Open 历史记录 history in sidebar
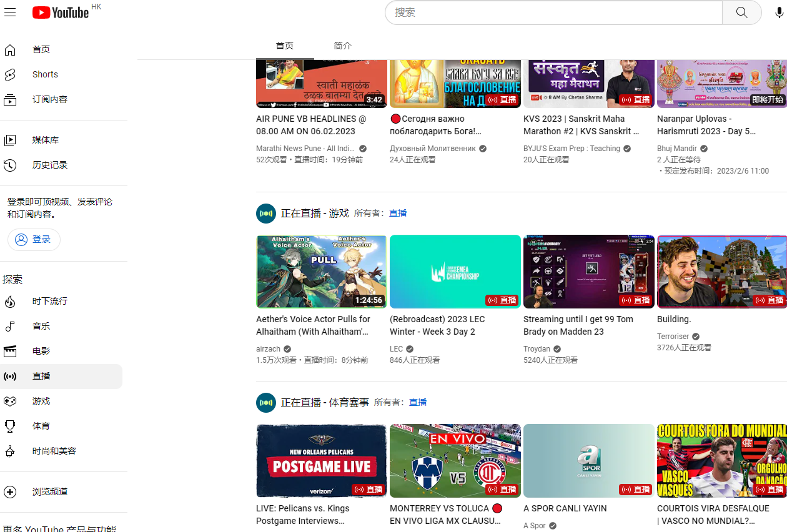787x532 pixels. [49, 165]
